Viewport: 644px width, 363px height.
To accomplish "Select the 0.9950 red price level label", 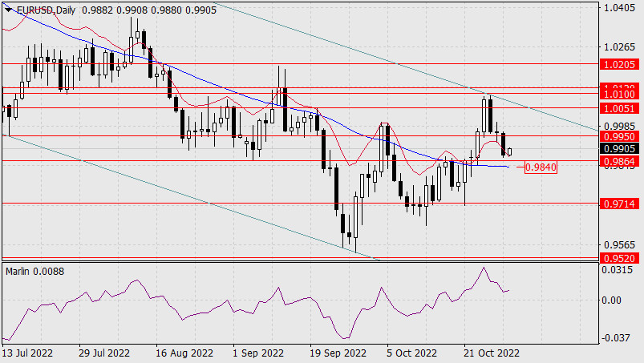I will [620, 136].
